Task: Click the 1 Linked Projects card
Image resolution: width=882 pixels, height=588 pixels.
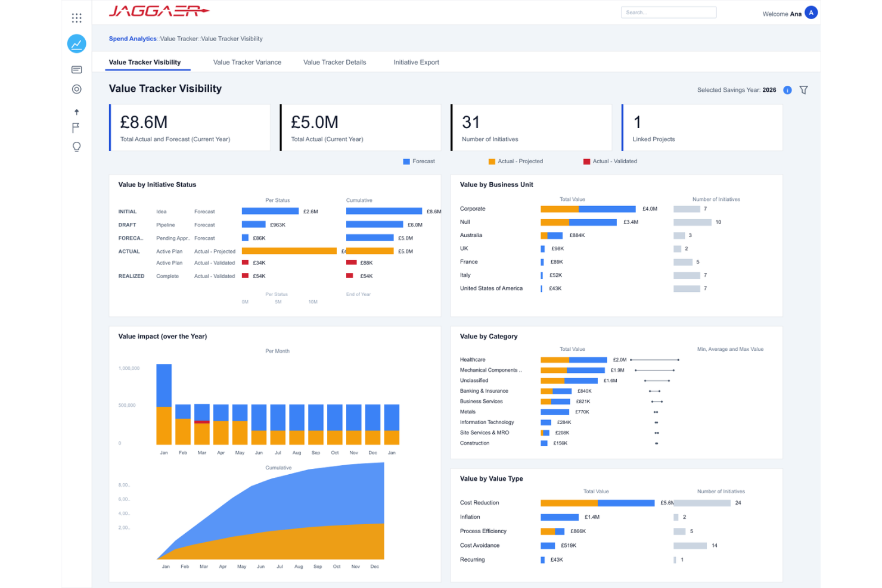Action: (x=702, y=127)
